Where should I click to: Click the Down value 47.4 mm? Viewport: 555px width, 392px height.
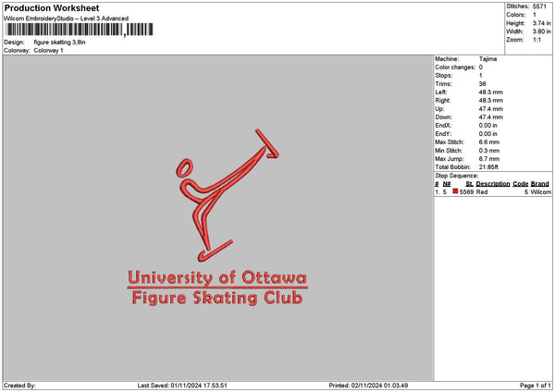[x=490, y=117]
